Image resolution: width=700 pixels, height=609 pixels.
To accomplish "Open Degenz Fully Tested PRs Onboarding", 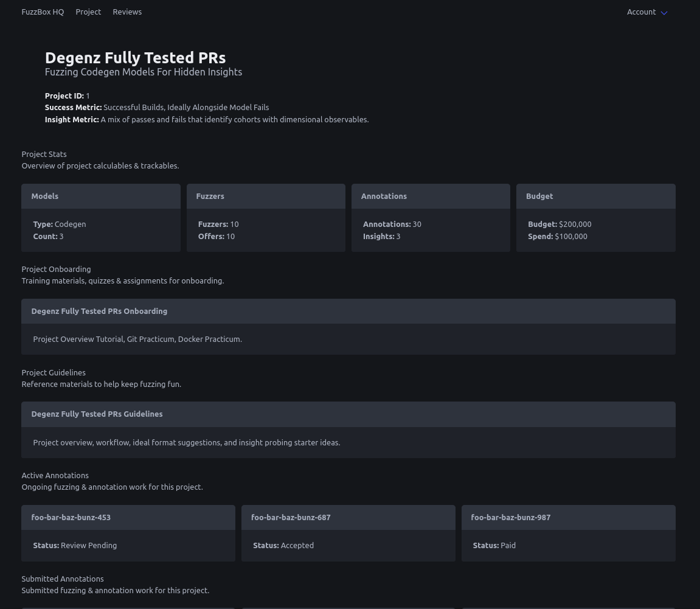I will [x=99, y=311].
